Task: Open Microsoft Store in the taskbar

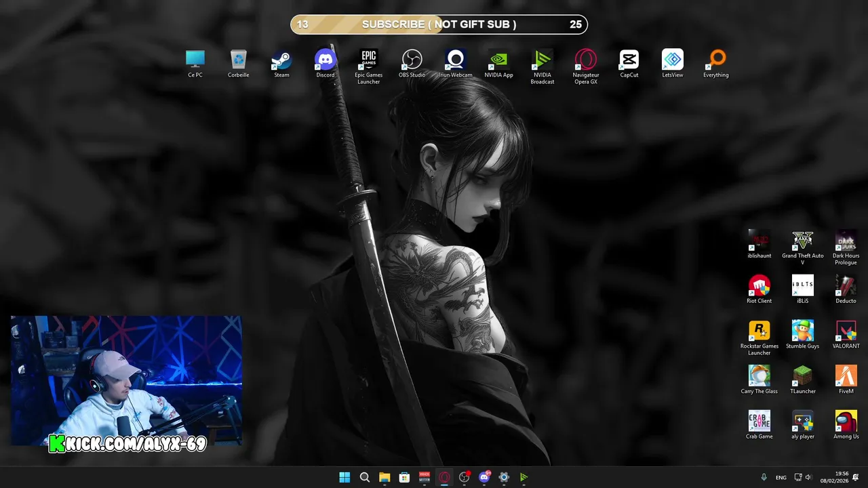Action: (x=404, y=477)
